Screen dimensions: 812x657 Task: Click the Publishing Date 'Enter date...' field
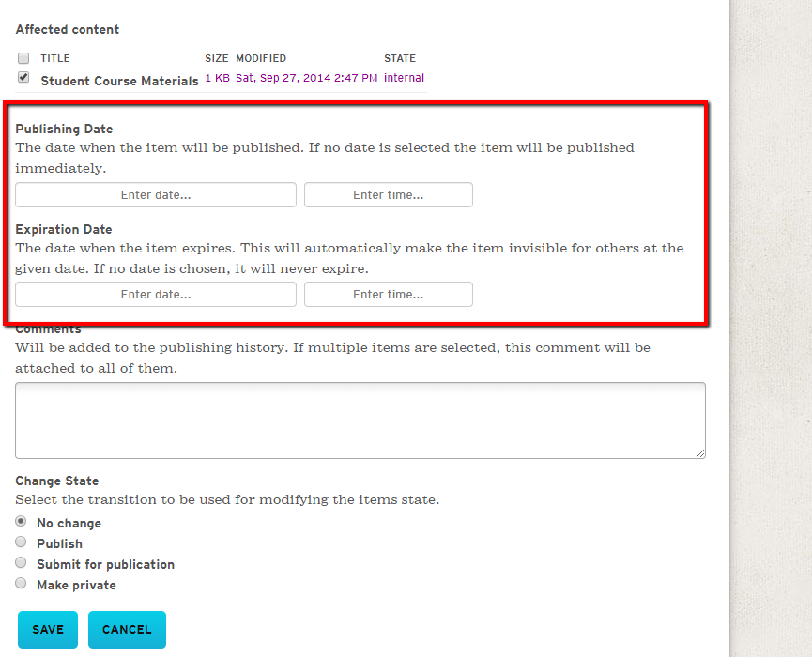[x=156, y=195]
